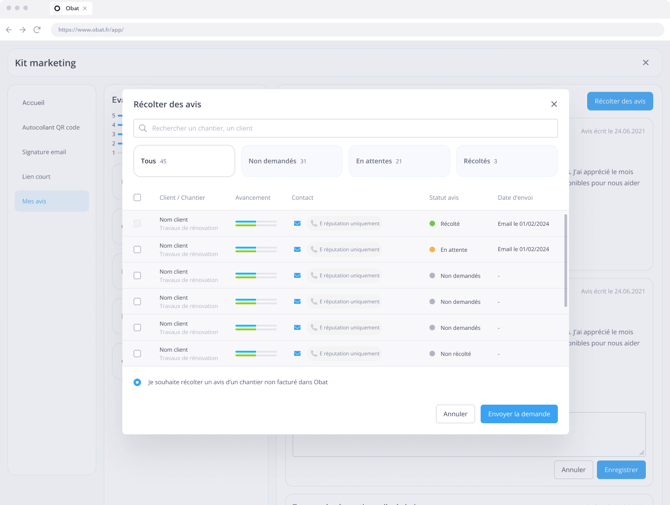Click the email icon in the En attente row

click(x=297, y=250)
